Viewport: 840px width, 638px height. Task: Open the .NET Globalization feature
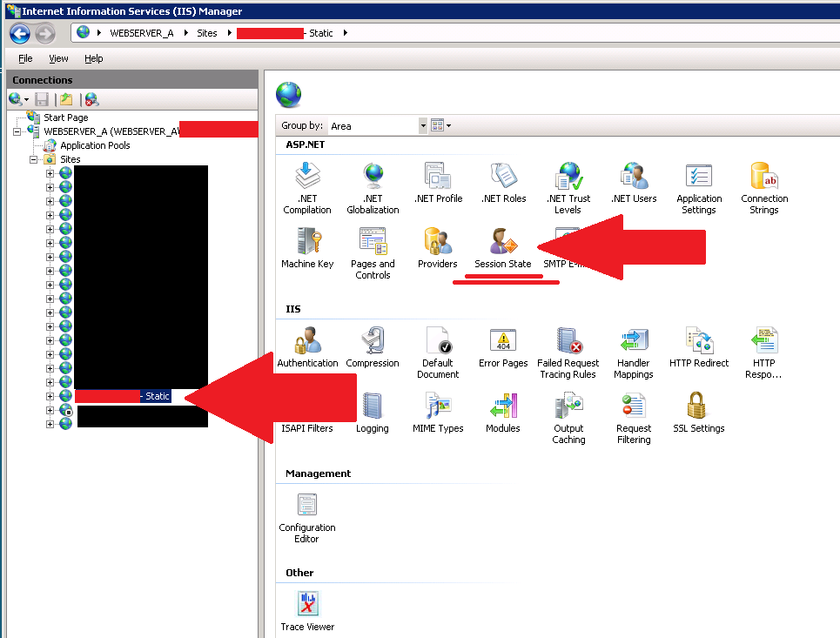coord(373,188)
